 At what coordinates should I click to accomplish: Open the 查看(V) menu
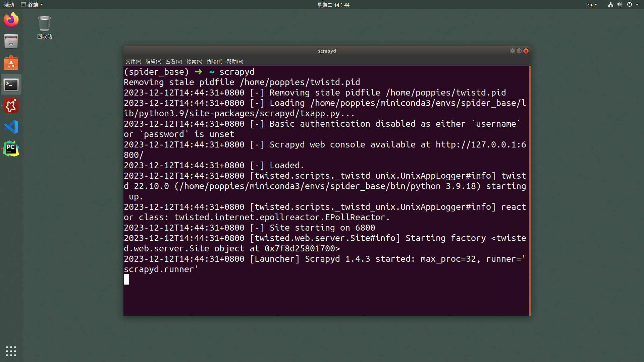[174, 62]
